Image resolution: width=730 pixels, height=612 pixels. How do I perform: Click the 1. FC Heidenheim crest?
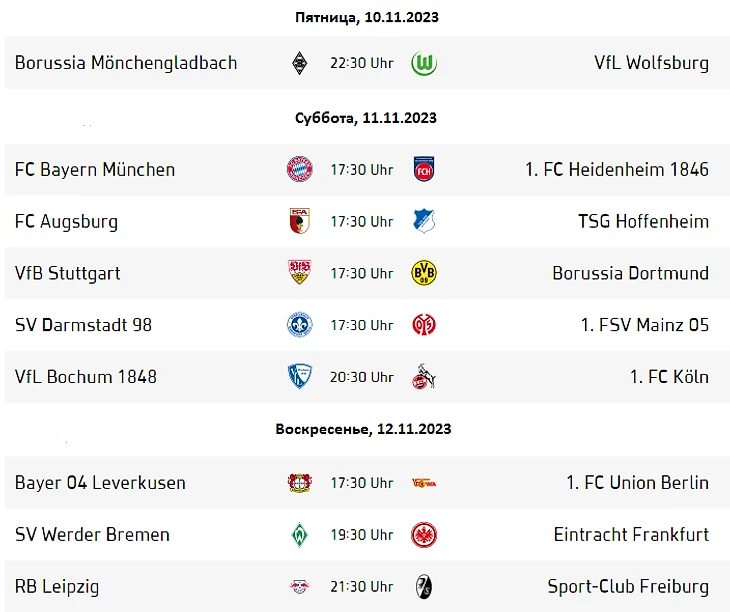[x=424, y=169]
